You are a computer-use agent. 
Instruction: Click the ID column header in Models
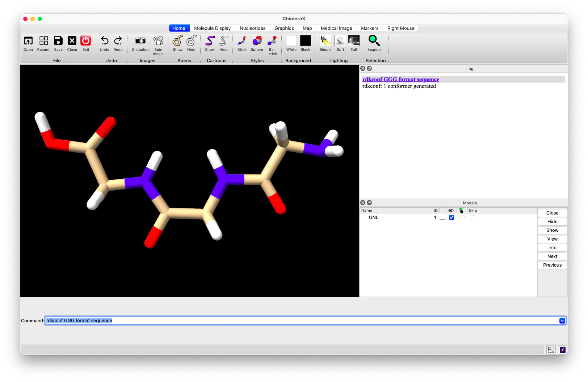436,211
